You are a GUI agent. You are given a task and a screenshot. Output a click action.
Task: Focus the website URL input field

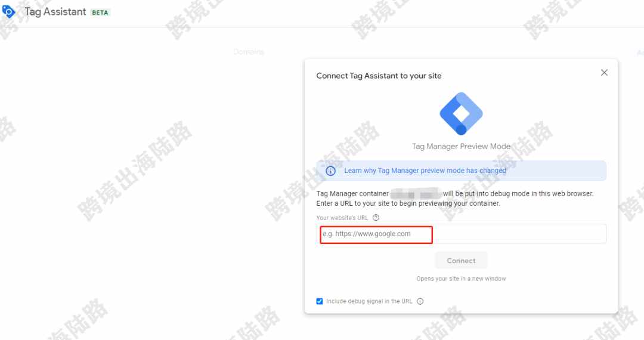[x=461, y=234]
